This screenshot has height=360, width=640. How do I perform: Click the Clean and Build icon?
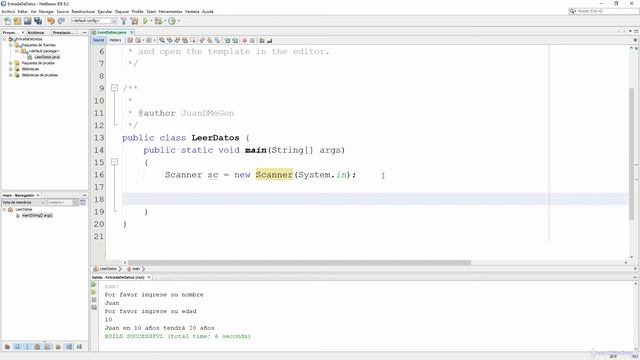(134, 21)
